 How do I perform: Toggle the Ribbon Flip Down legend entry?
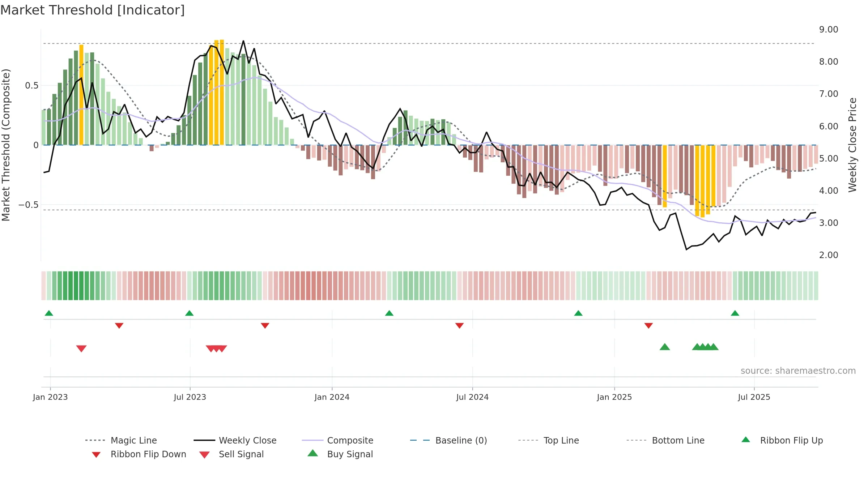point(139,454)
